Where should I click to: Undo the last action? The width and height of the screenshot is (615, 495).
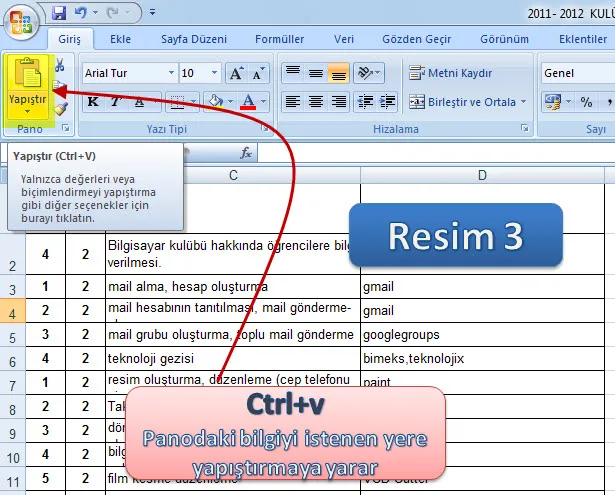point(82,14)
